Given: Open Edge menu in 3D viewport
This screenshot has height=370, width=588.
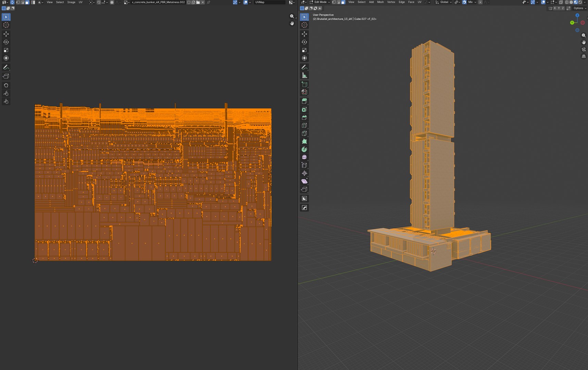Looking at the screenshot, I should (x=402, y=2).
